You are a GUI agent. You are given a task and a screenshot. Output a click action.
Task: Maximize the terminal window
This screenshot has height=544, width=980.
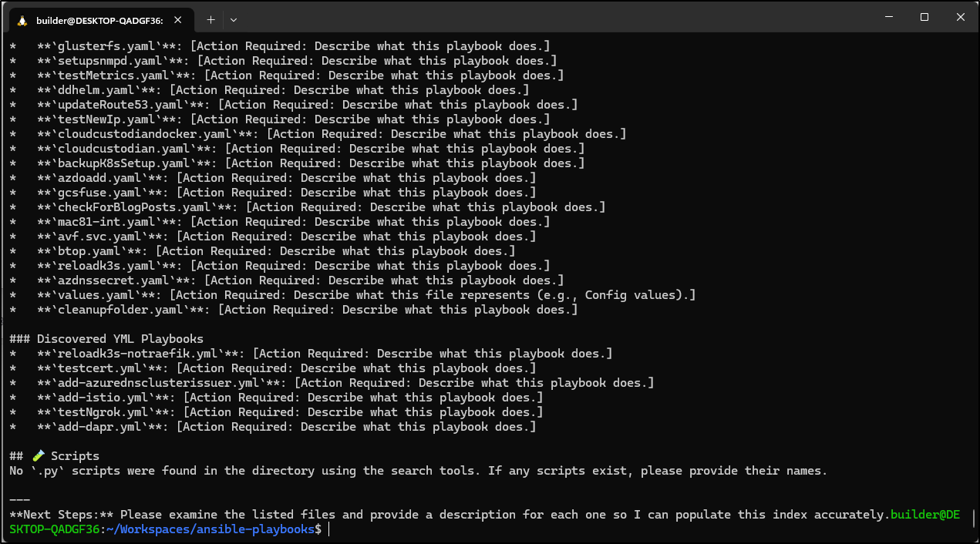coord(924,17)
